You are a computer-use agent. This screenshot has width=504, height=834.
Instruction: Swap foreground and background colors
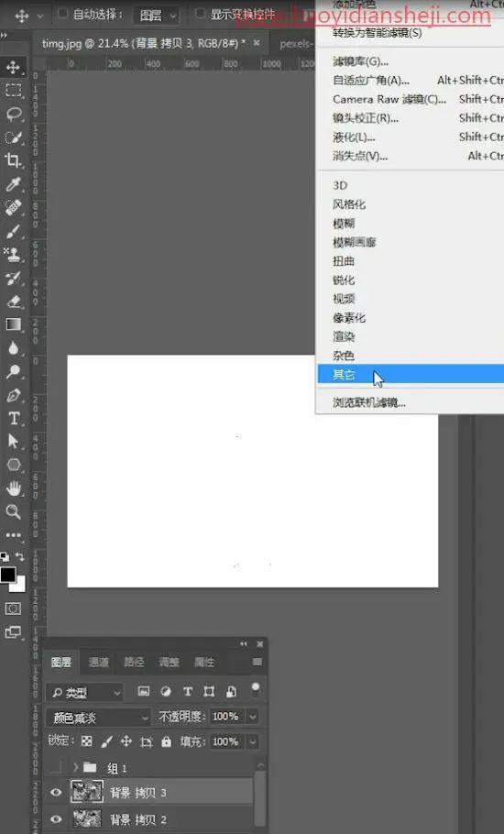click(19, 557)
